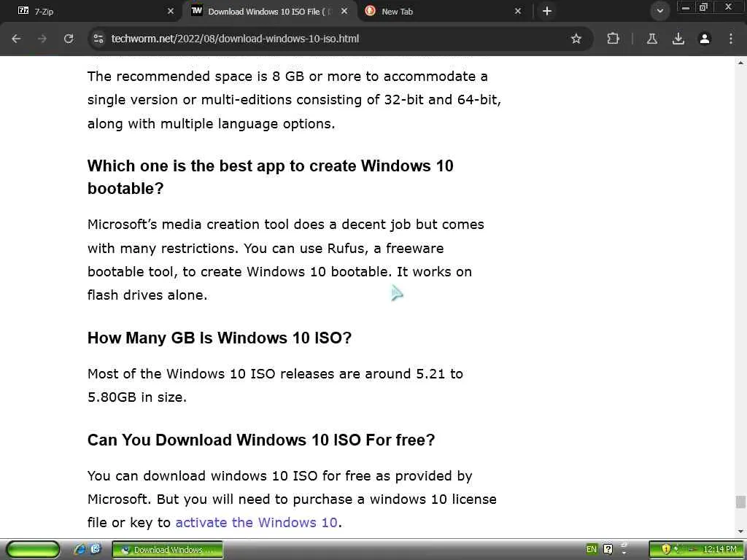Open the EN language bar indicator
This screenshot has width=747, height=560.
coord(591,549)
